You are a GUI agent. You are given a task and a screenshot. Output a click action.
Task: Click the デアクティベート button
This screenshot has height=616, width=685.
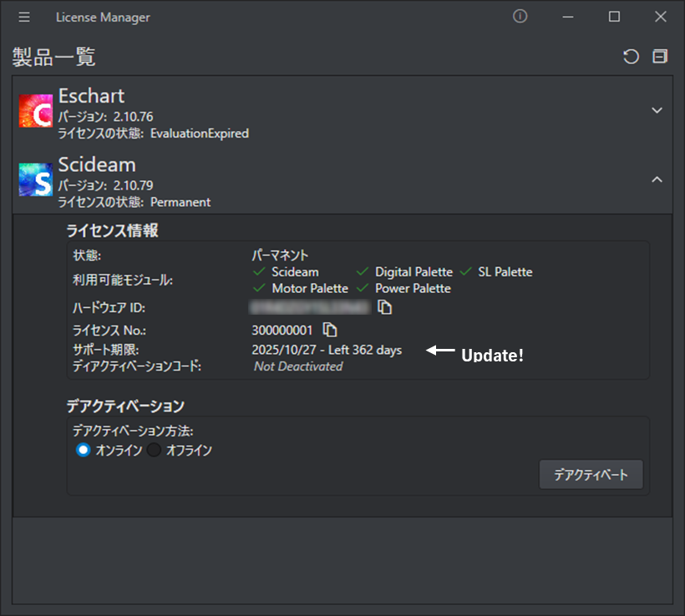click(x=591, y=474)
